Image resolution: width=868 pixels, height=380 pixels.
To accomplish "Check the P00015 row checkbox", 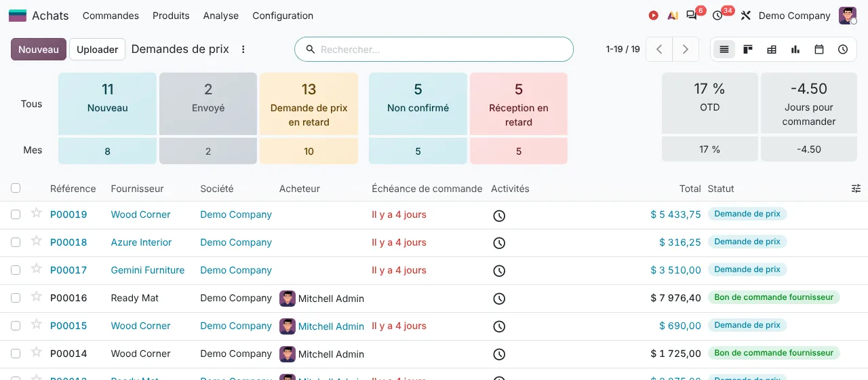I will [x=16, y=326].
